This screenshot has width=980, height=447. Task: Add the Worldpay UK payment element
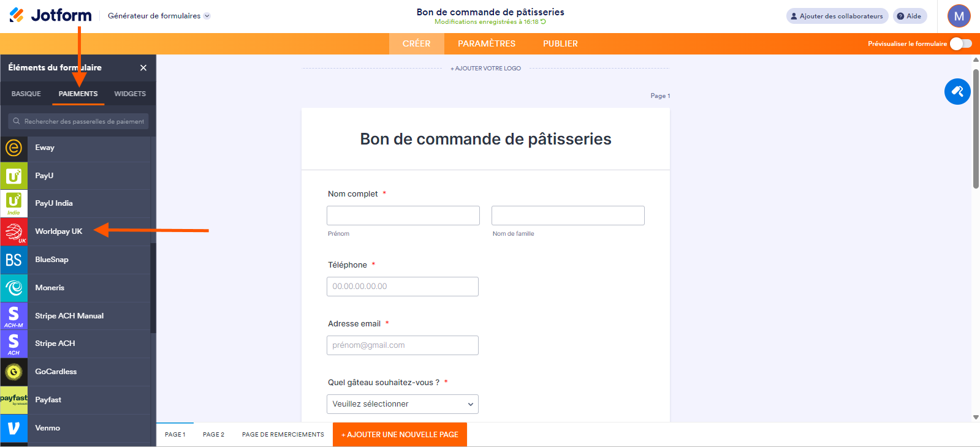point(58,231)
